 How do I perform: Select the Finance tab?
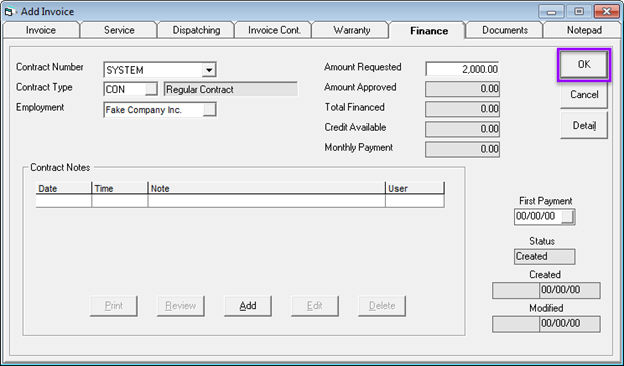coord(429,31)
